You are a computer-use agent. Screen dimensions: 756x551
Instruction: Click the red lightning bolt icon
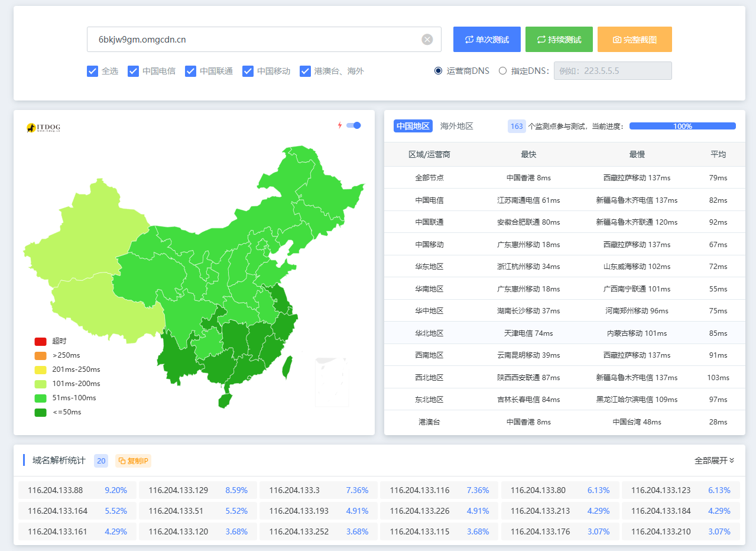[340, 125]
